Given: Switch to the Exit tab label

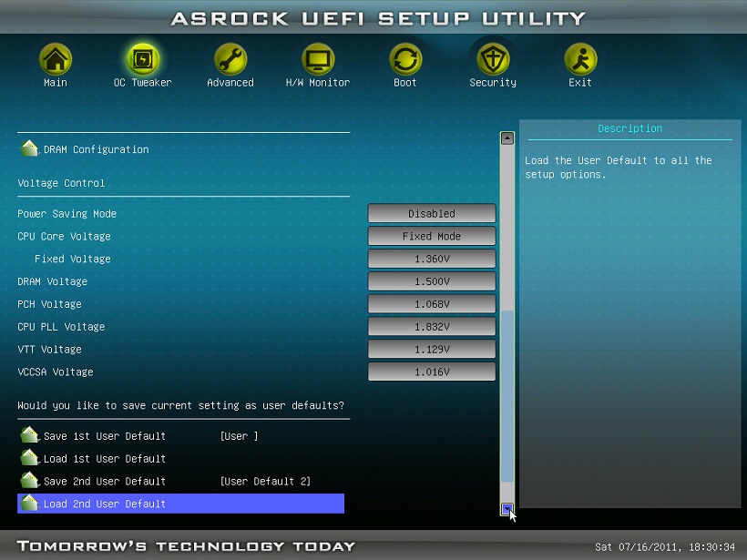Looking at the screenshot, I should (580, 82).
